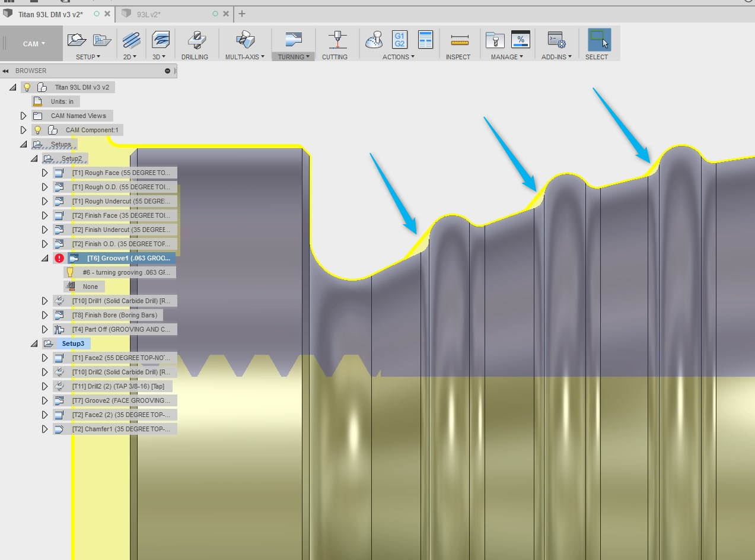Toggle visibility lightbulb for Titan 93L DM v3 v2
Screen dimensions: 755x560
[x=27, y=87]
